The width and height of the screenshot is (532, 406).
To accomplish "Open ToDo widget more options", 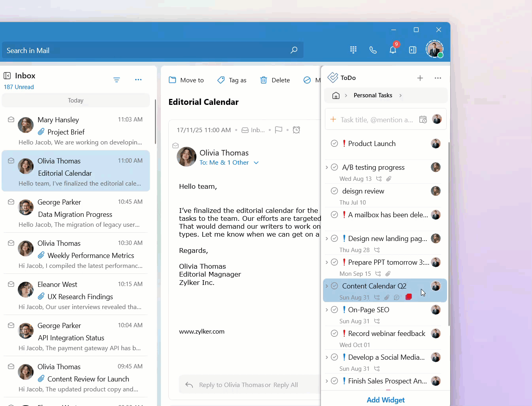I will (438, 78).
